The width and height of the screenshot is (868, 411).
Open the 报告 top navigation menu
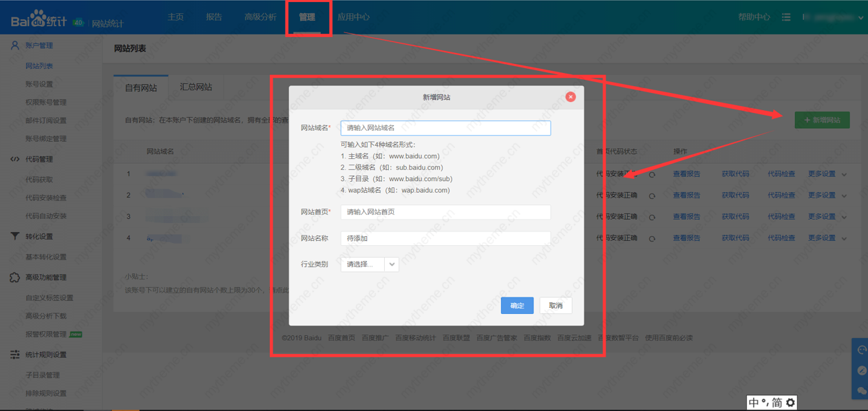click(x=214, y=17)
